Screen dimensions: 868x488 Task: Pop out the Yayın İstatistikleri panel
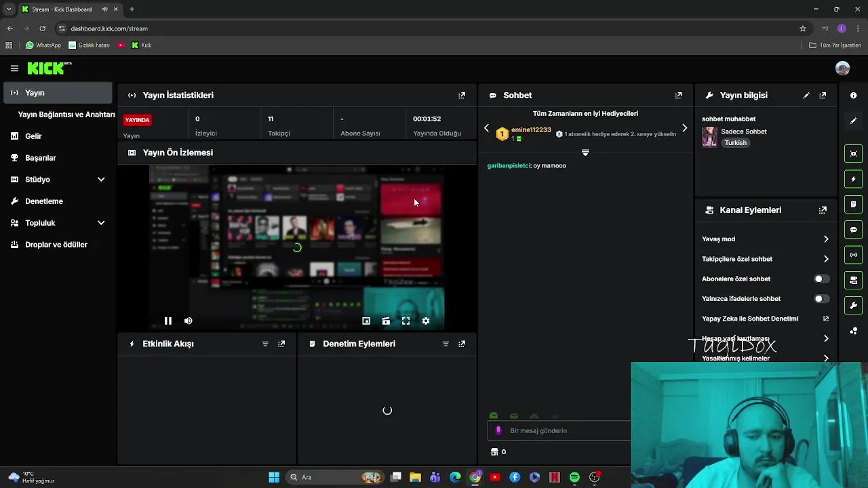[x=462, y=96]
